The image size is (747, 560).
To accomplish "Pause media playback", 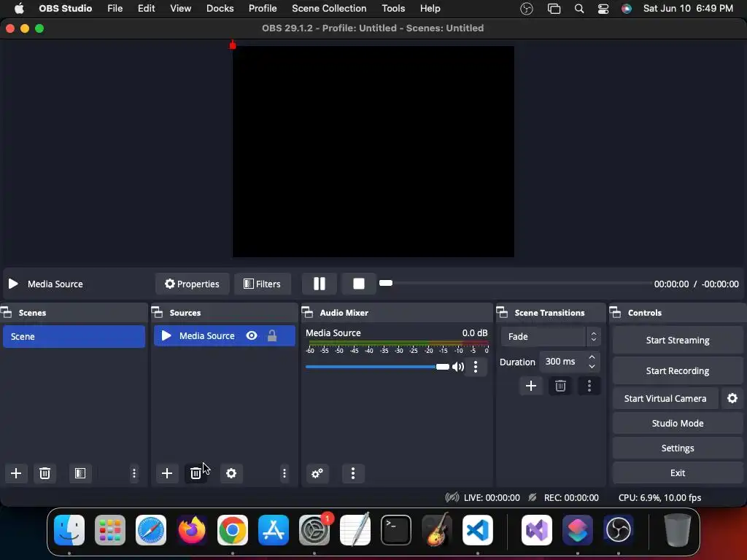I will tap(320, 284).
